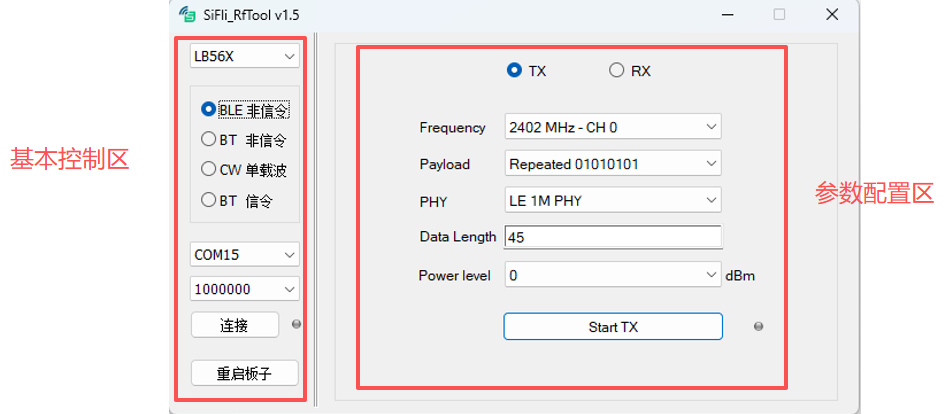Click the 连接 connect button
Viewport: 950px width, 414px height.
234,325
